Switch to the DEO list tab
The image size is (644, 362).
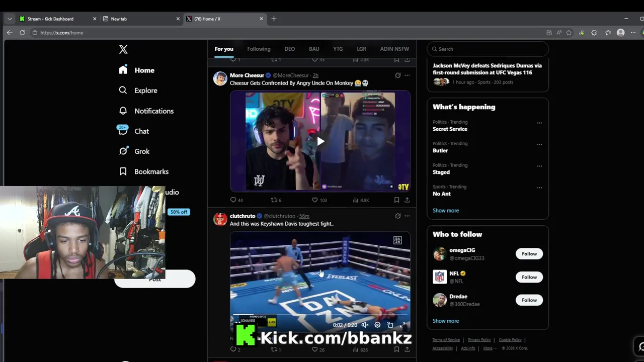(x=289, y=49)
